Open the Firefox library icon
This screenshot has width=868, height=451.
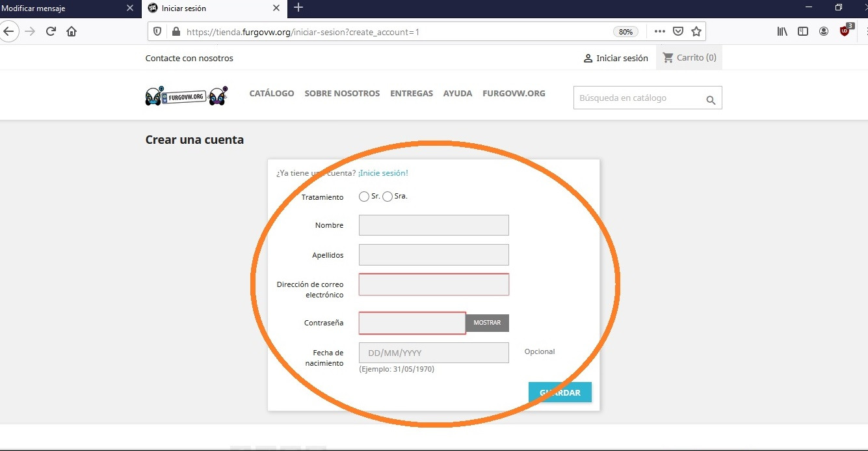coord(782,31)
